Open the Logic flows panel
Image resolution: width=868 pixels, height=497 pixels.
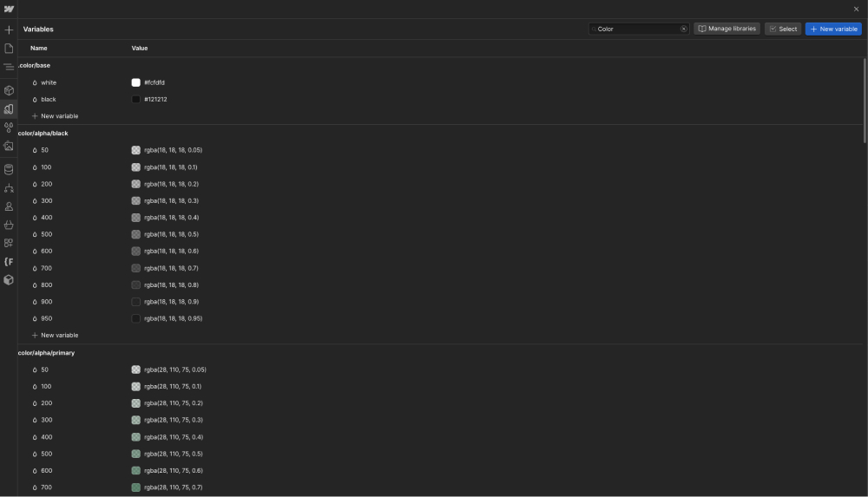[9, 188]
